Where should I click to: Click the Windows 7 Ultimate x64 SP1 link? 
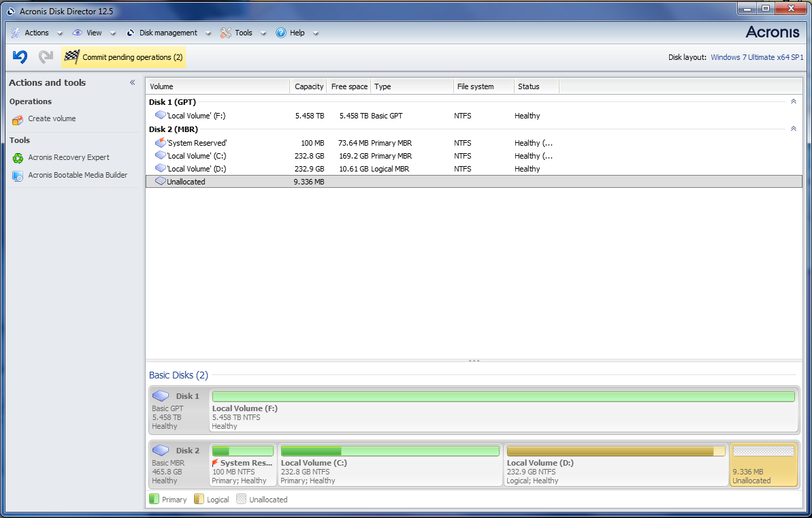point(757,57)
